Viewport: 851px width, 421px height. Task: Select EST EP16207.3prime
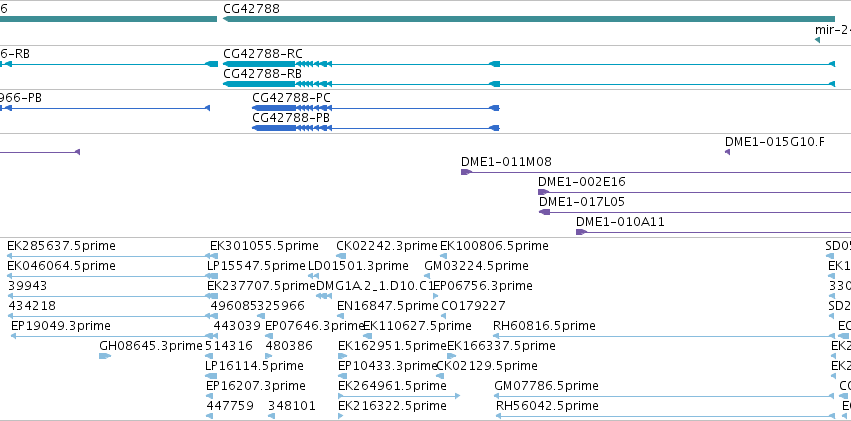(x=256, y=386)
